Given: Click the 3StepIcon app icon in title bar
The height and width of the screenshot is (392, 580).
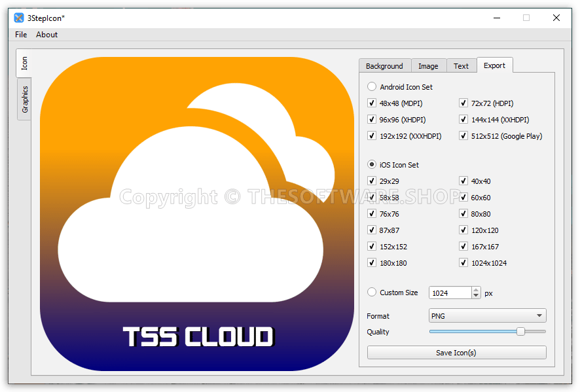Looking at the screenshot, I should [x=19, y=18].
